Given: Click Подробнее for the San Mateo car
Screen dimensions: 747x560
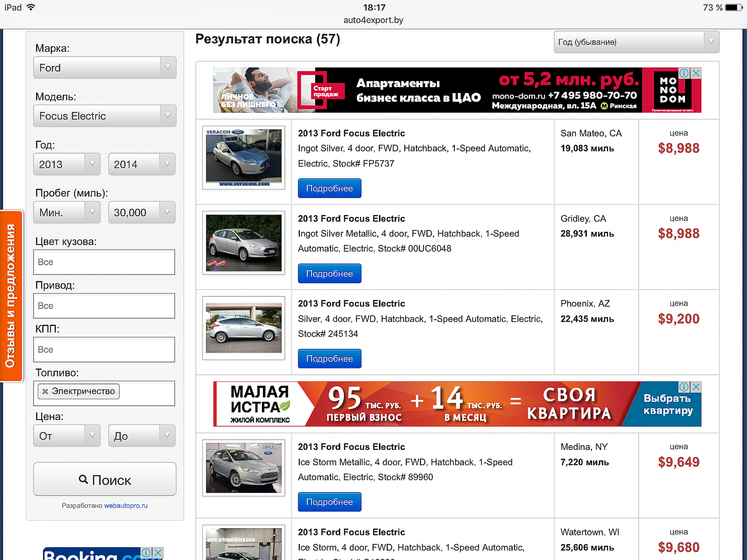Looking at the screenshot, I should pyautogui.click(x=329, y=188).
